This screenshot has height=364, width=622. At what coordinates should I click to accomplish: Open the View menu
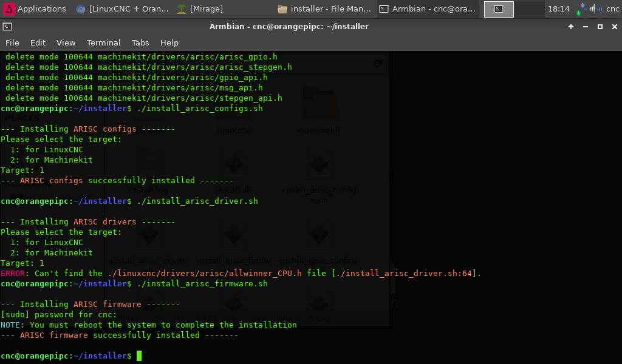[x=66, y=42]
